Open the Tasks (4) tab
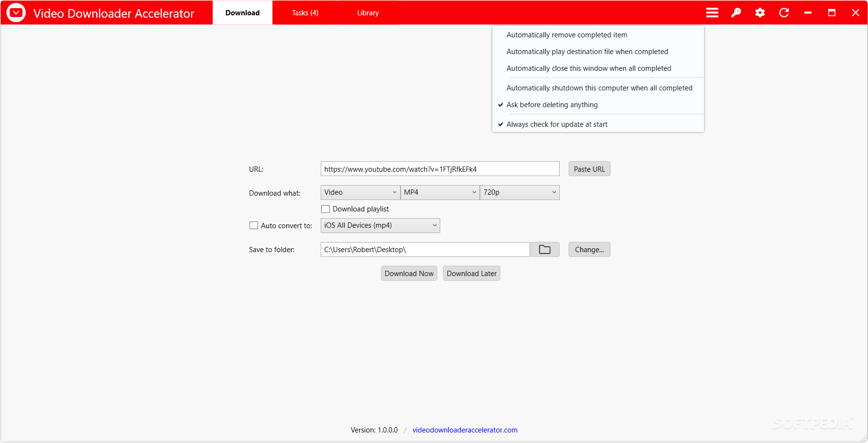 point(305,13)
